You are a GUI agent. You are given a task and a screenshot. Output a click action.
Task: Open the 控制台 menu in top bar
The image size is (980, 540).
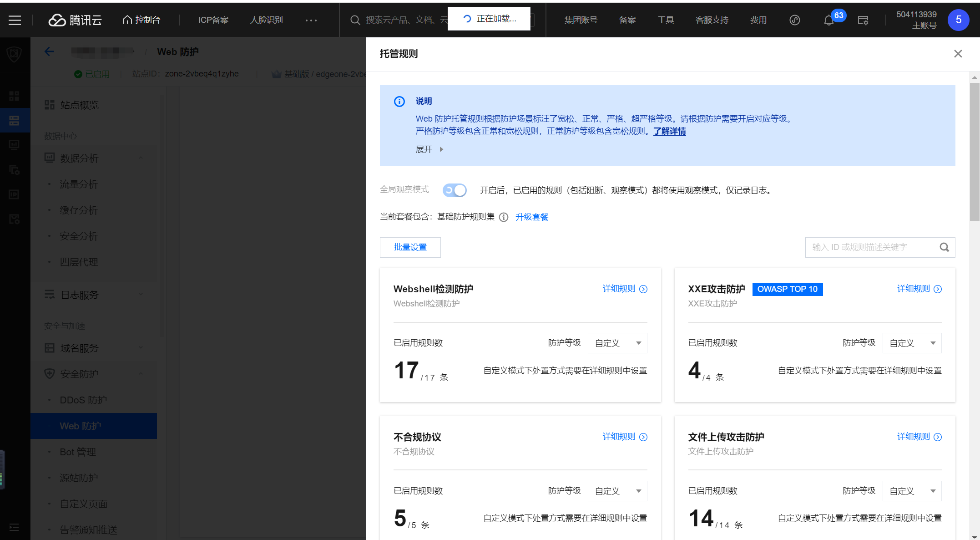141,20
